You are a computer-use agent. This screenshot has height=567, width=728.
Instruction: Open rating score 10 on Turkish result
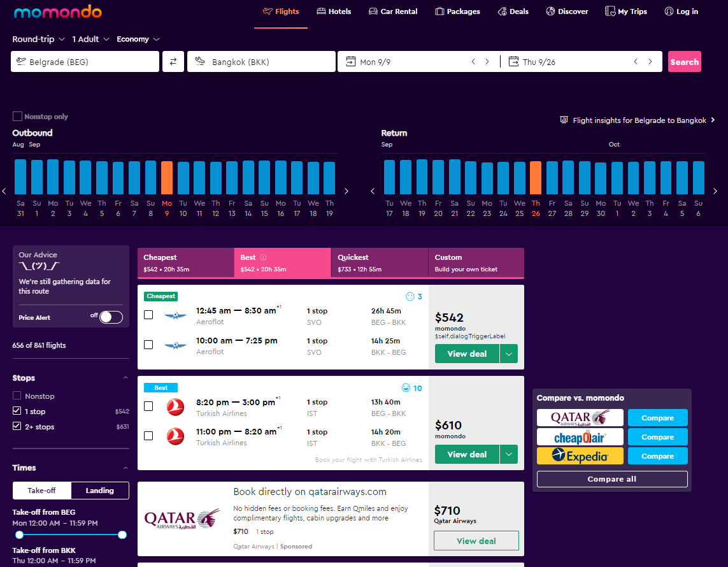pyautogui.click(x=412, y=388)
